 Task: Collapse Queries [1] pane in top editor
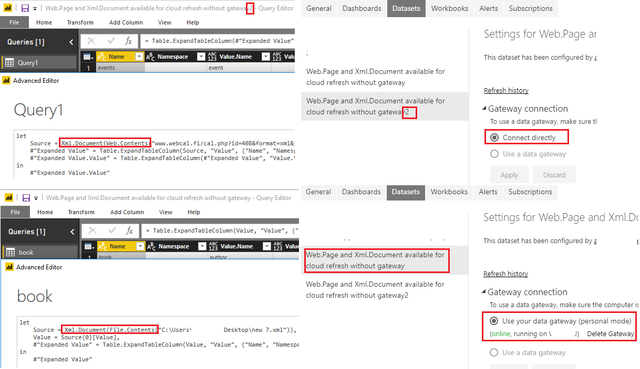coord(71,42)
